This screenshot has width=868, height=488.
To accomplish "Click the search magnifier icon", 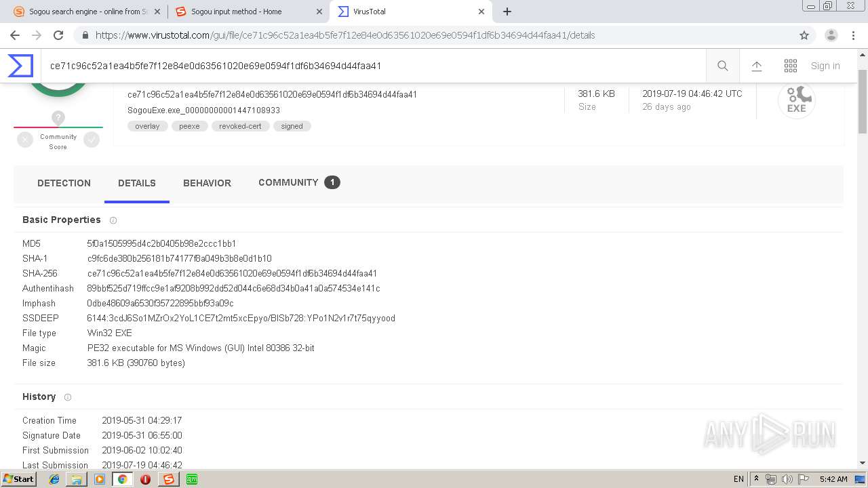I will 723,66.
